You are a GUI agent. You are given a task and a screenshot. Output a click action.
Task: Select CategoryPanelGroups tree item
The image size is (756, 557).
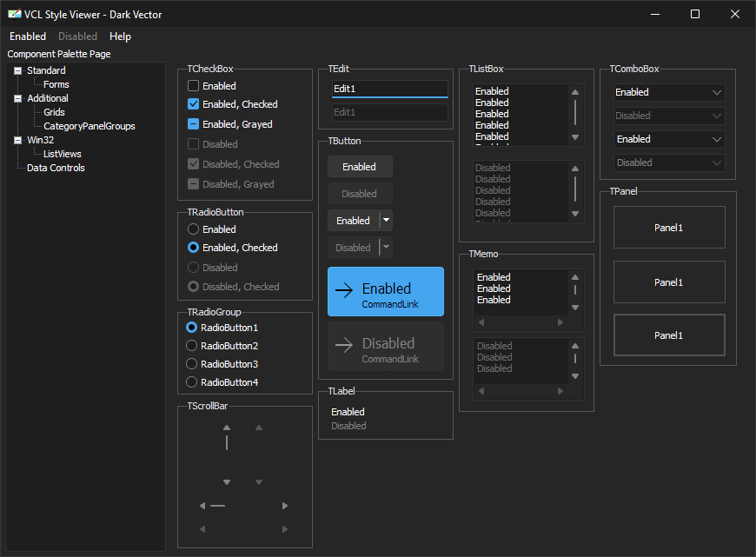(90, 126)
